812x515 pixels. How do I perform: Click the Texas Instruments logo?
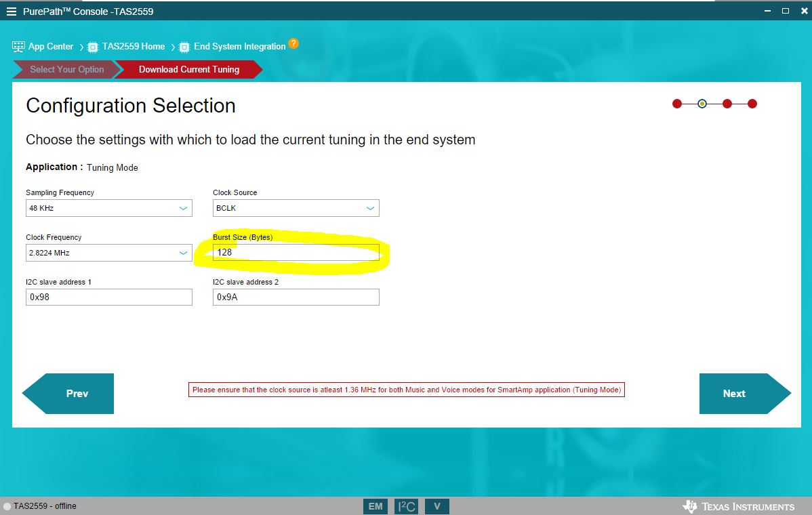coord(739,506)
